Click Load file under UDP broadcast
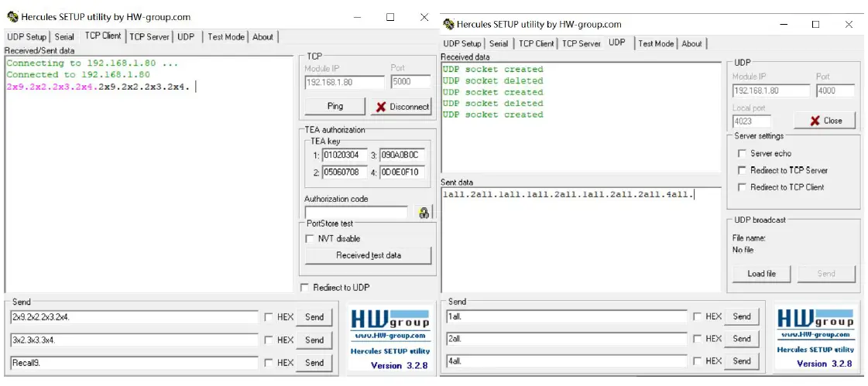 click(x=762, y=274)
